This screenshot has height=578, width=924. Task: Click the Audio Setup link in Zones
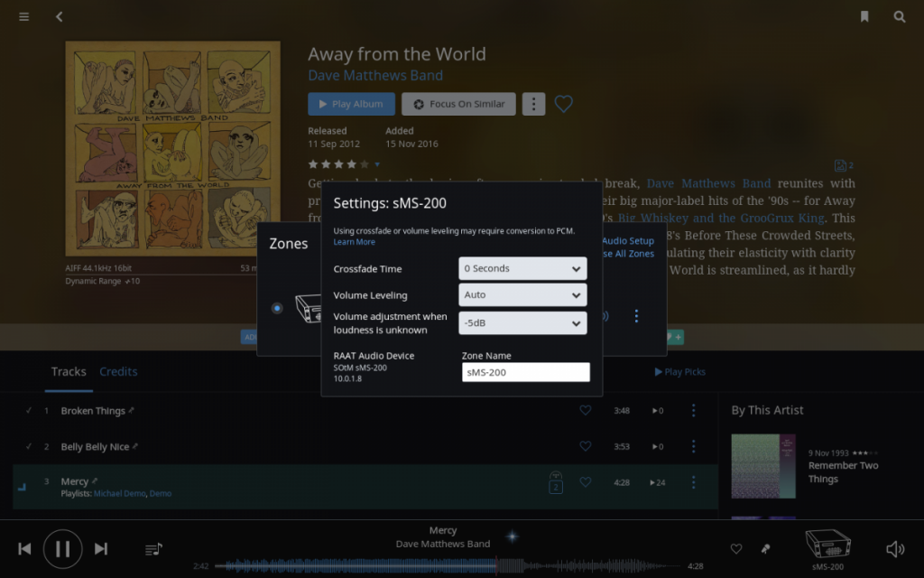coord(628,240)
